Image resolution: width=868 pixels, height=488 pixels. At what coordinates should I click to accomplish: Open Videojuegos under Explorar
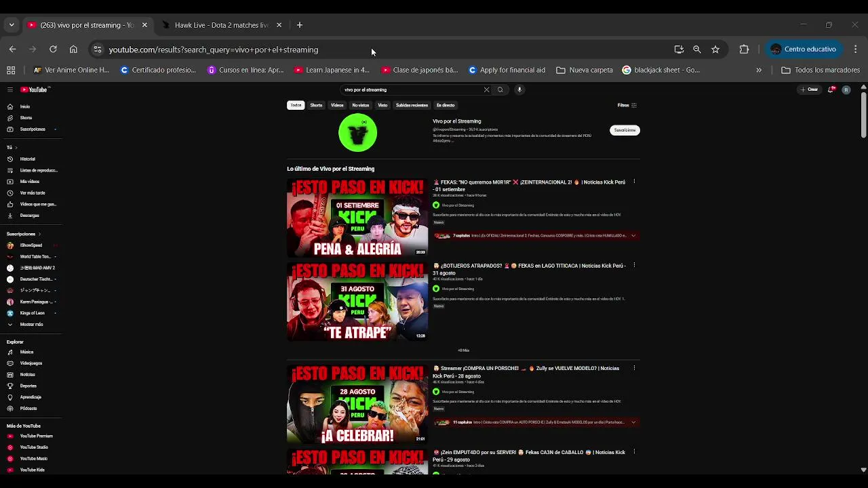(x=31, y=363)
